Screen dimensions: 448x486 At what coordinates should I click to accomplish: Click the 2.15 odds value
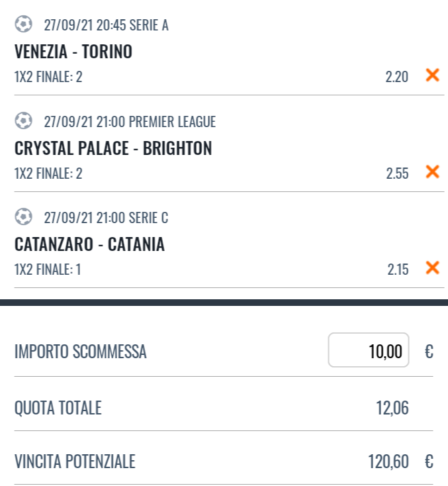point(397,269)
